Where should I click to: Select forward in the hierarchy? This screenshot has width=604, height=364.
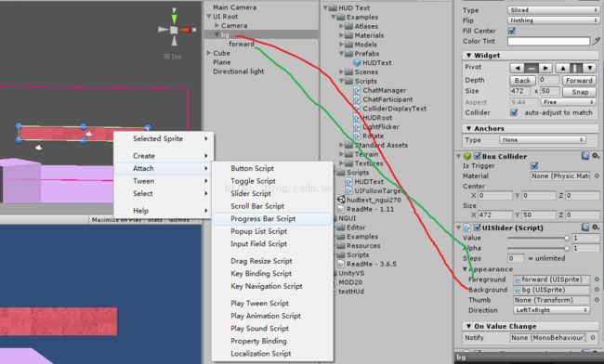242,44
